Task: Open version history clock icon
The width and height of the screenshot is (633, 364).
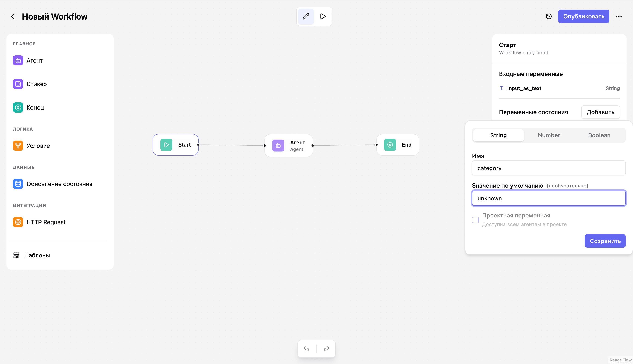Action: (x=549, y=17)
